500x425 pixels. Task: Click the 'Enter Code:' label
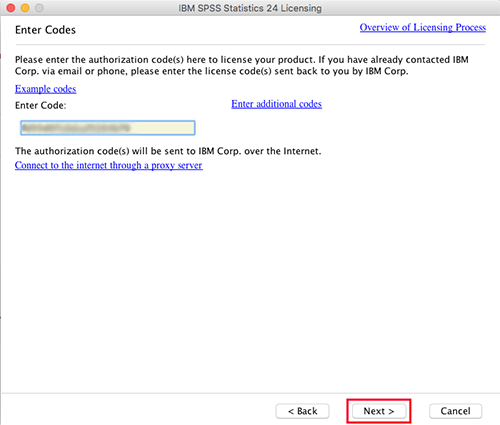click(41, 105)
